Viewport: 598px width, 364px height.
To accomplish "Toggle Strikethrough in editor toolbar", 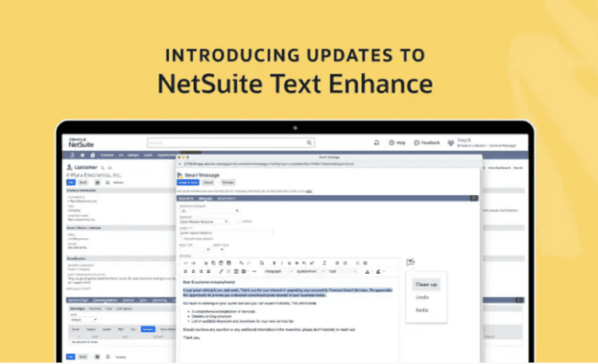I will [x=297, y=263].
